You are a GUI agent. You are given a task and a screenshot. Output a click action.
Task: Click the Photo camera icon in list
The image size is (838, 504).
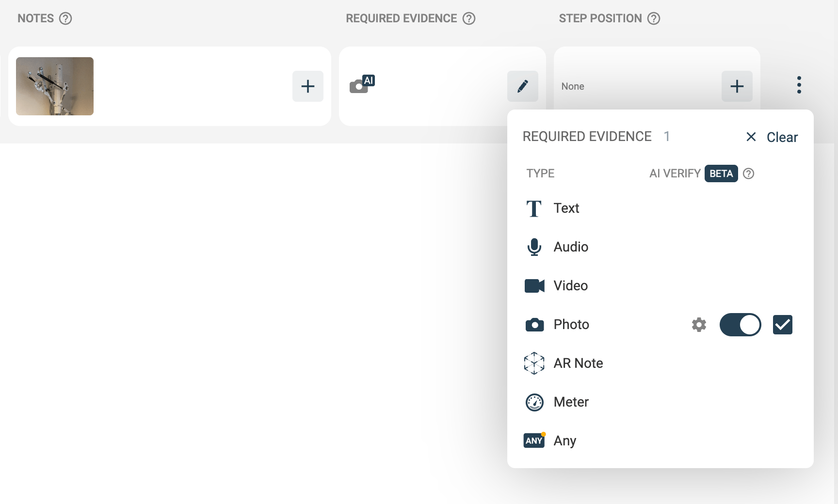534,325
